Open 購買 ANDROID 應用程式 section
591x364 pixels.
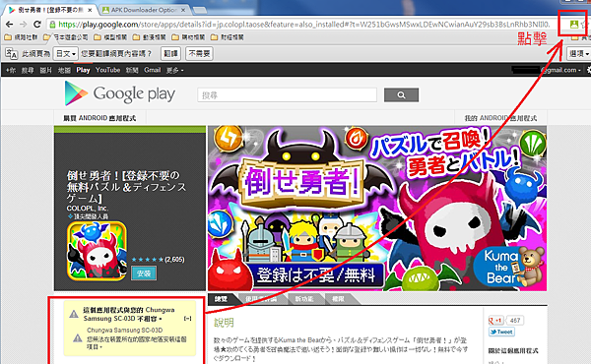pyautogui.click(x=99, y=118)
